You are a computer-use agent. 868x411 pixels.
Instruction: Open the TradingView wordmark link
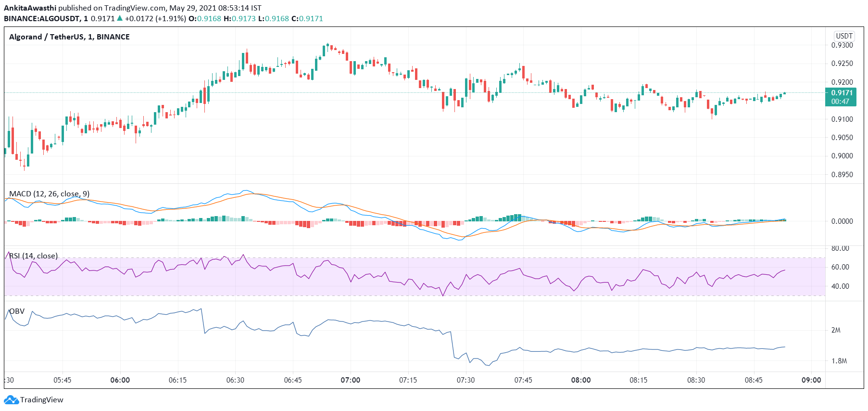coord(42,400)
